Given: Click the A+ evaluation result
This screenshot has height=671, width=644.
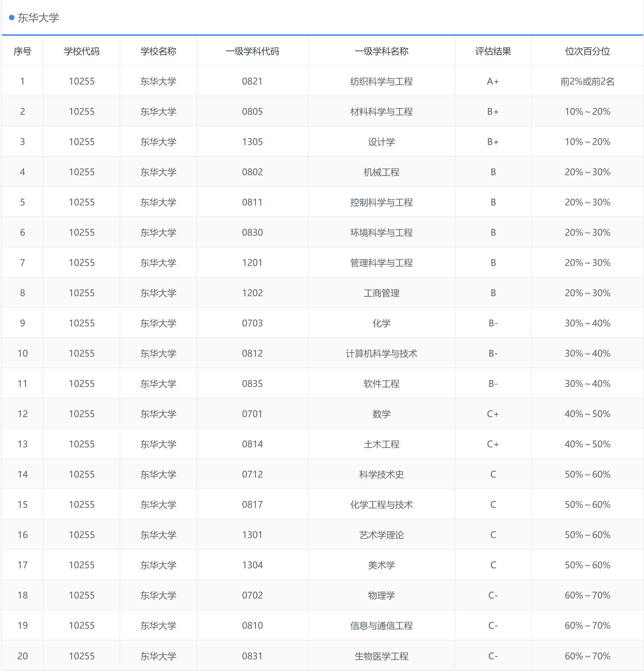Looking at the screenshot, I should click(493, 81).
